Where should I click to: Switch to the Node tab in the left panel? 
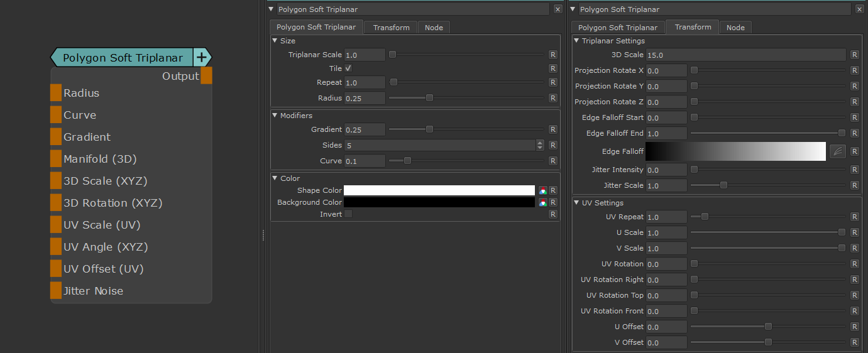434,28
